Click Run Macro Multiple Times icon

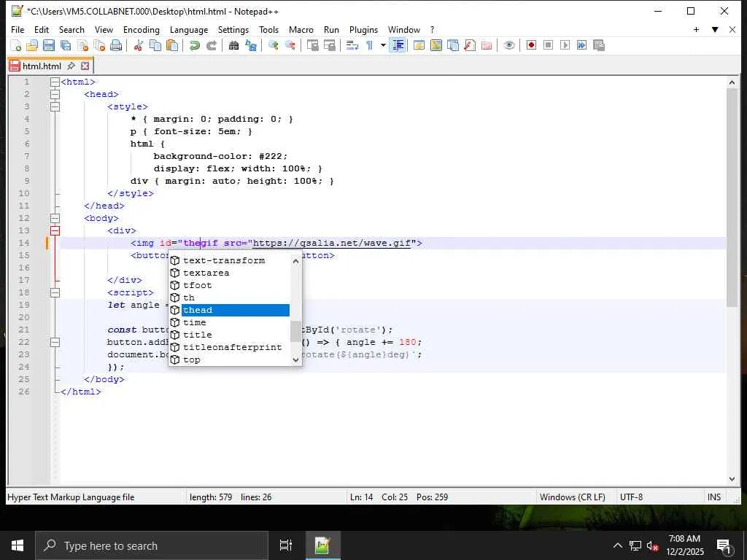pos(581,46)
